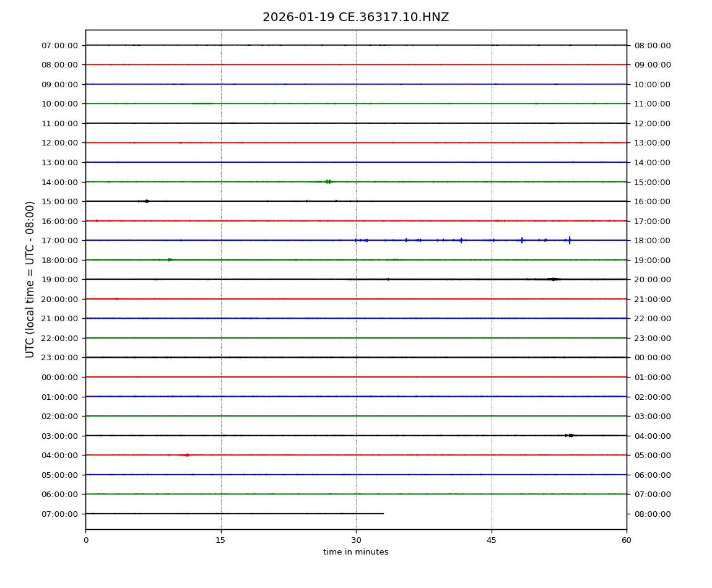Pick the green 18:00 trace event near 9 minutes
The height and width of the screenshot is (588, 712).
(170, 260)
